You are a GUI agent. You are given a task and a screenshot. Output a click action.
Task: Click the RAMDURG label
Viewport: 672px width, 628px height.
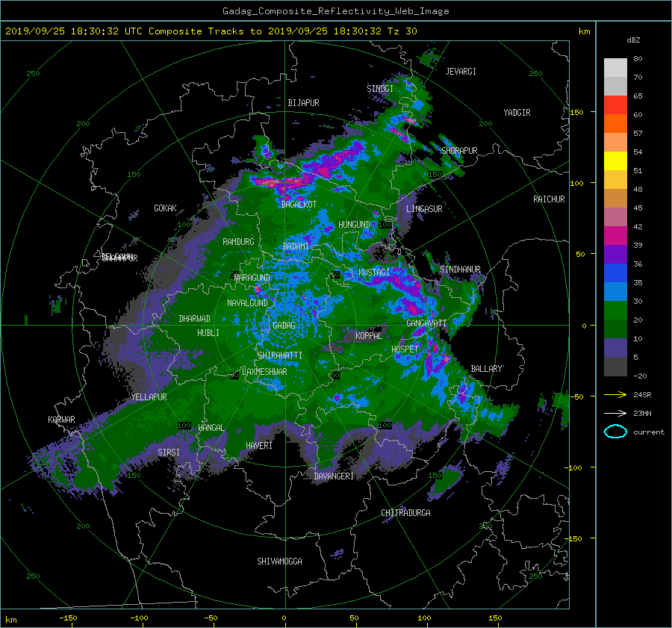pyautogui.click(x=238, y=242)
